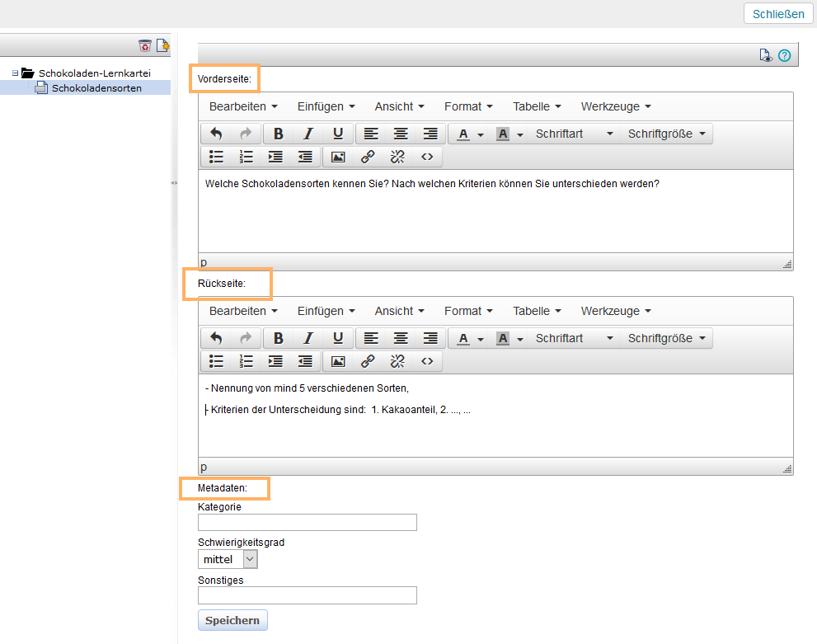Image resolution: width=817 pixels, height=644 pixels.
Task: Click insert link icon in Rückseite editor
Action: (x=368, y=360)
